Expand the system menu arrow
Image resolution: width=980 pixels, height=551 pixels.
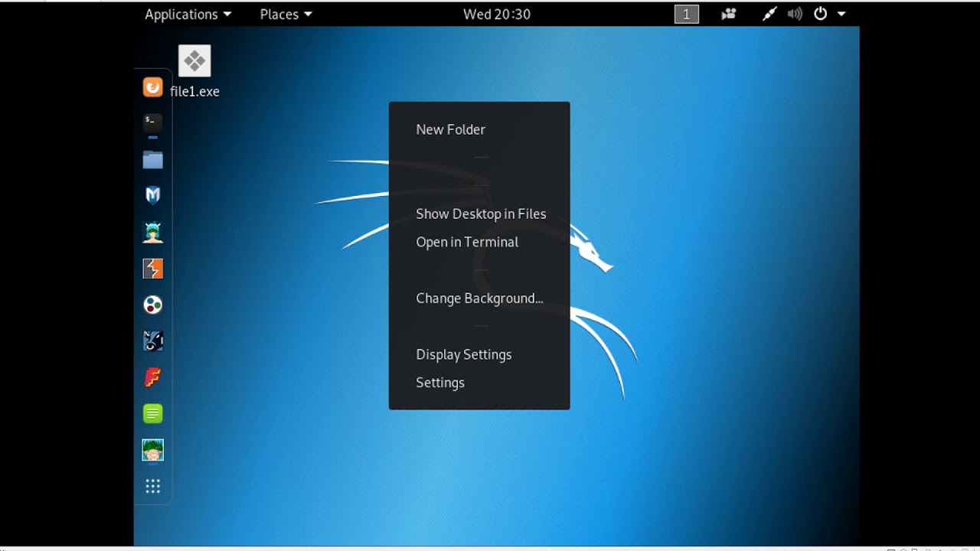[841, 14]
